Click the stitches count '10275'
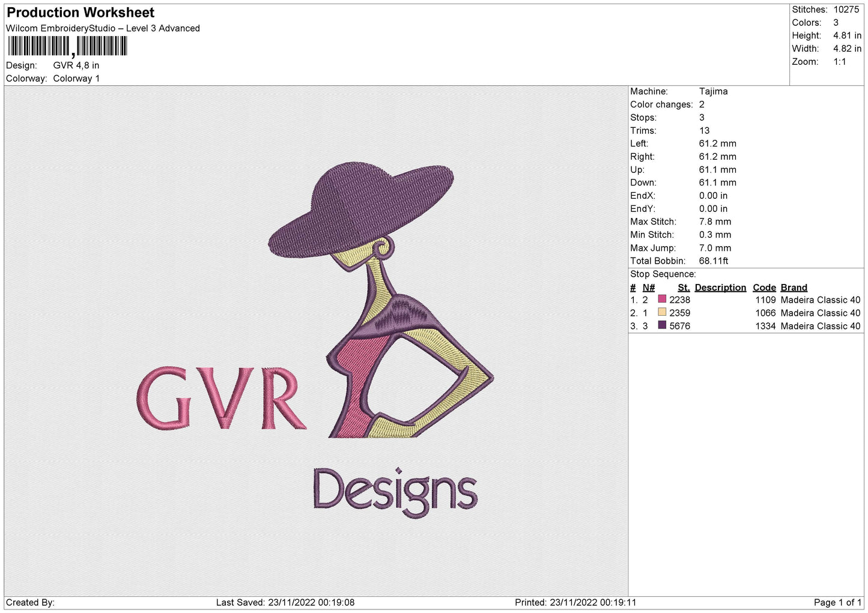The height and width of the screenshot is (613, 868). click(x=846, y=10)
